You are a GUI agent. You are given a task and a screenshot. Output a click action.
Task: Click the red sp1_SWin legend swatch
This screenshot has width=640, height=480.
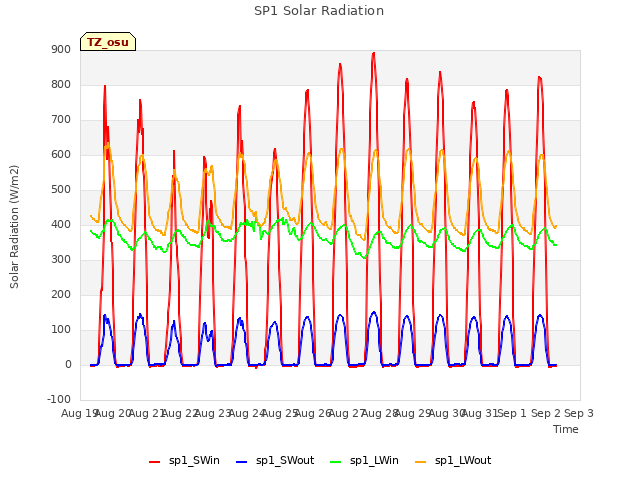[155, 462]
